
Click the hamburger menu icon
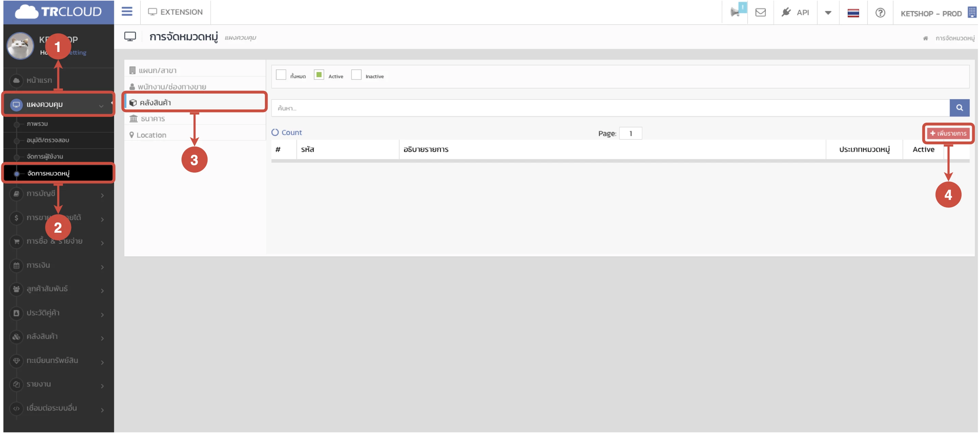127,12
